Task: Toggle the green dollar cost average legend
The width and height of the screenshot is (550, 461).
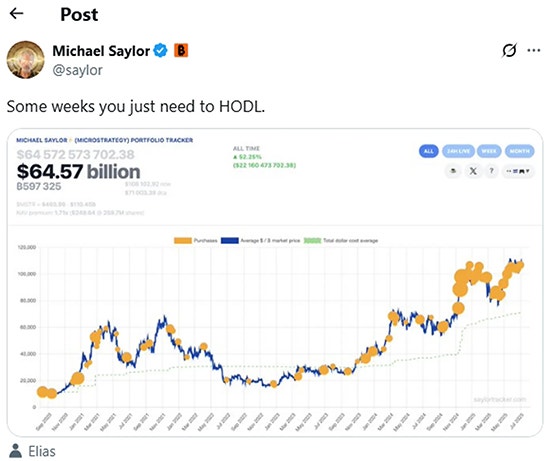Action: 312,241
